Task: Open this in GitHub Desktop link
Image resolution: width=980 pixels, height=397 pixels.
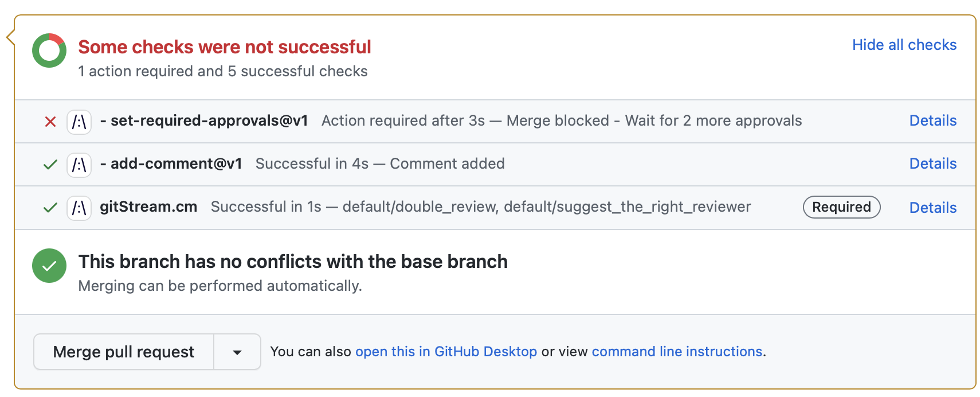Action: pos(446,352)
